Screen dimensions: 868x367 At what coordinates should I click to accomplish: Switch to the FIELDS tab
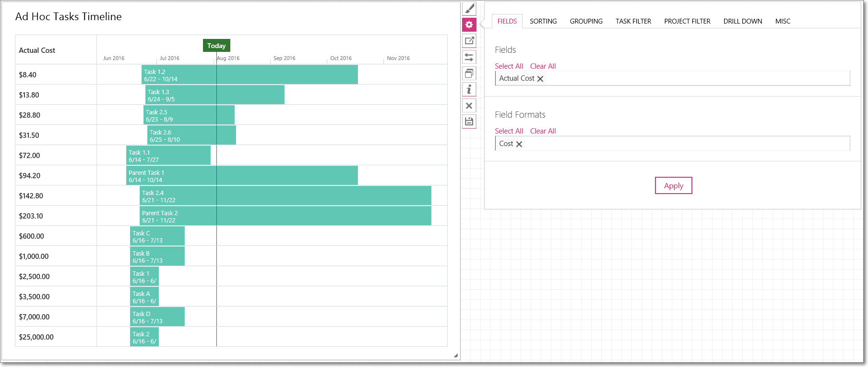coord(507,21)
